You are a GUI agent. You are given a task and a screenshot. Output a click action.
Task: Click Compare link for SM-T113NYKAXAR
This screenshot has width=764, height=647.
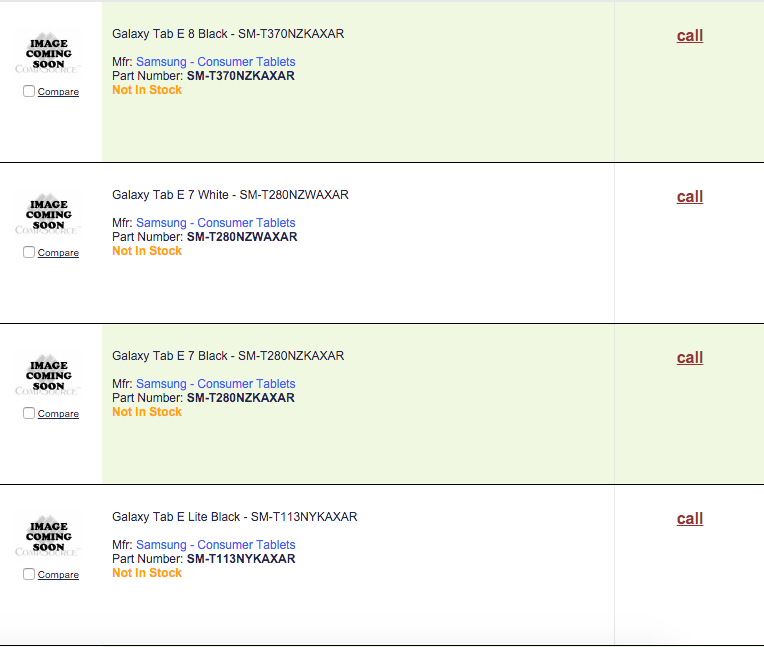tap(58, 575)
